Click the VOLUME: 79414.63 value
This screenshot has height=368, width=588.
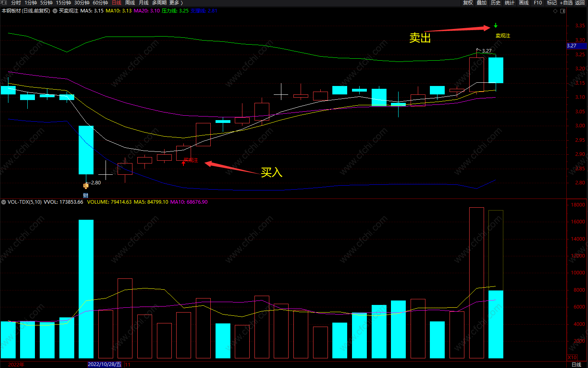[109, 202]
